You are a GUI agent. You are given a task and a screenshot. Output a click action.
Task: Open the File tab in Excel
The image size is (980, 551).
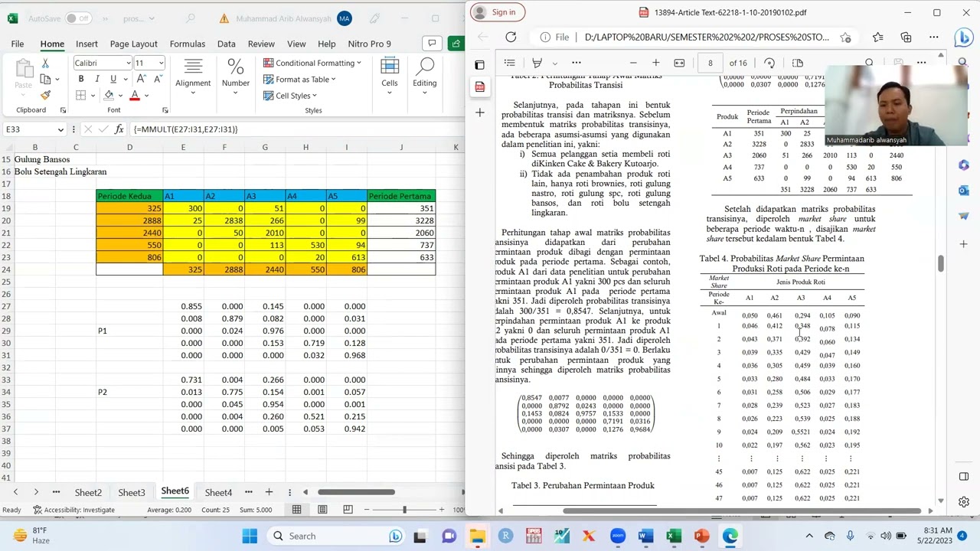point(17,44)
